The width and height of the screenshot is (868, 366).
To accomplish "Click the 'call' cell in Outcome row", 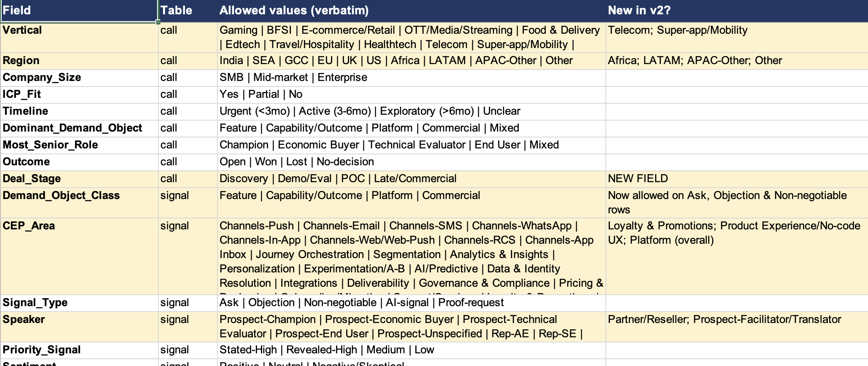I will tap(188, 162).
